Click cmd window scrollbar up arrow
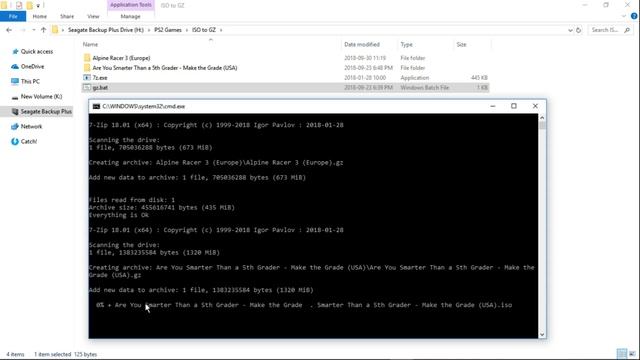 (x=542, y=118)
